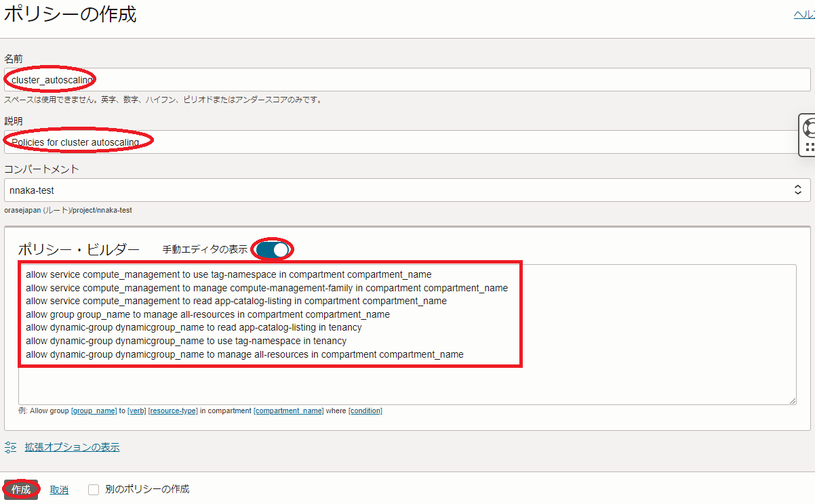Viewport: 815px width, 504px height.
Task: Click the grid dots drag handle icon
Action: tap(810, 146)
